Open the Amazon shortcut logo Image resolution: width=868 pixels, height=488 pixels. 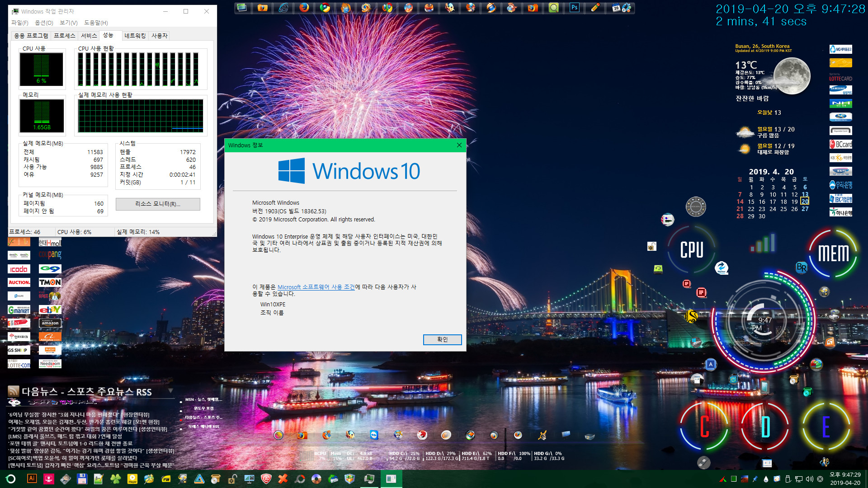tap(50, 323)
